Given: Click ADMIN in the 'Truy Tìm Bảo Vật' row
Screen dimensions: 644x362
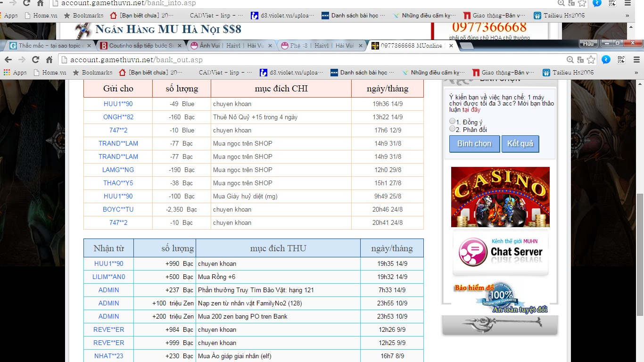Looking at the screenshot, I should click(x=109, y=290).
